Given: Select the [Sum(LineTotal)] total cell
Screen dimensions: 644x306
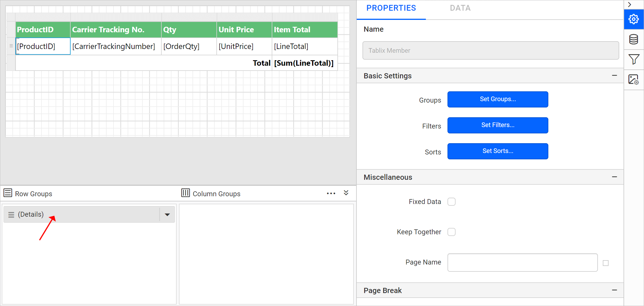Looking at the screenshot, I should [x=305, y=63].
